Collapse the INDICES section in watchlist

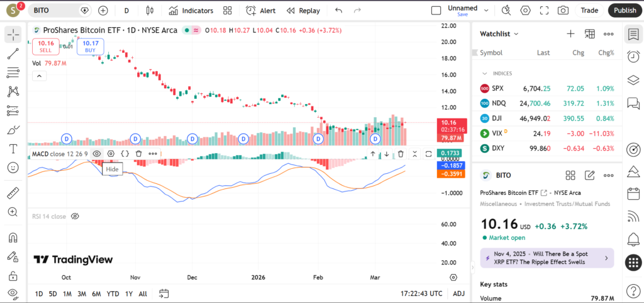click(484, 73)
